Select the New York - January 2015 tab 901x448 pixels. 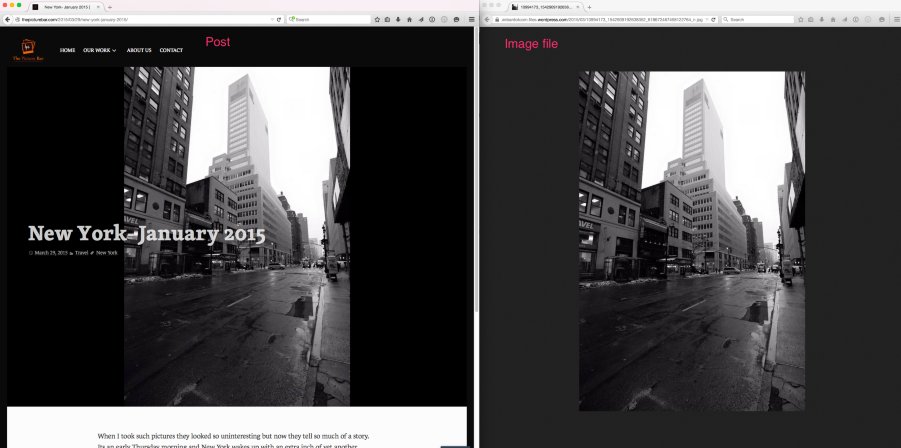tap(65, 7)
